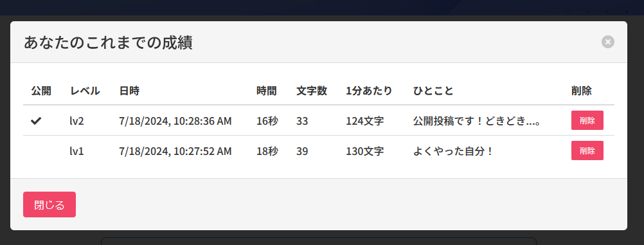Click the lv1 level cell

(x=76, y=151)
